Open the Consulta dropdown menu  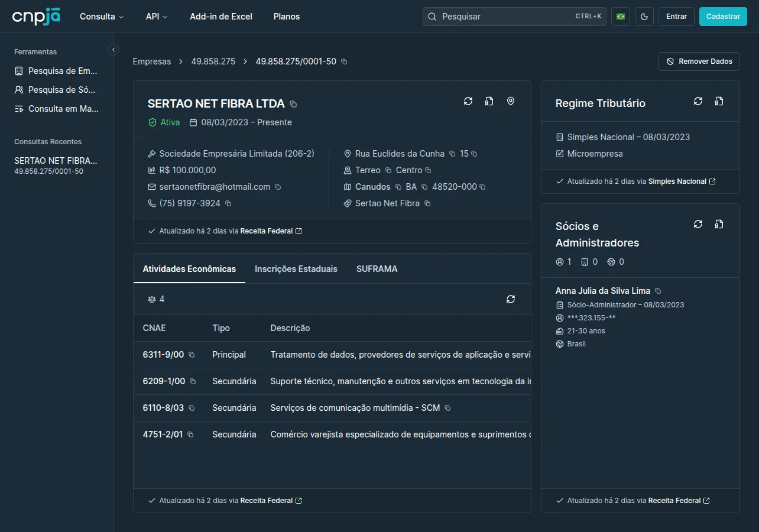pos(102,17)
